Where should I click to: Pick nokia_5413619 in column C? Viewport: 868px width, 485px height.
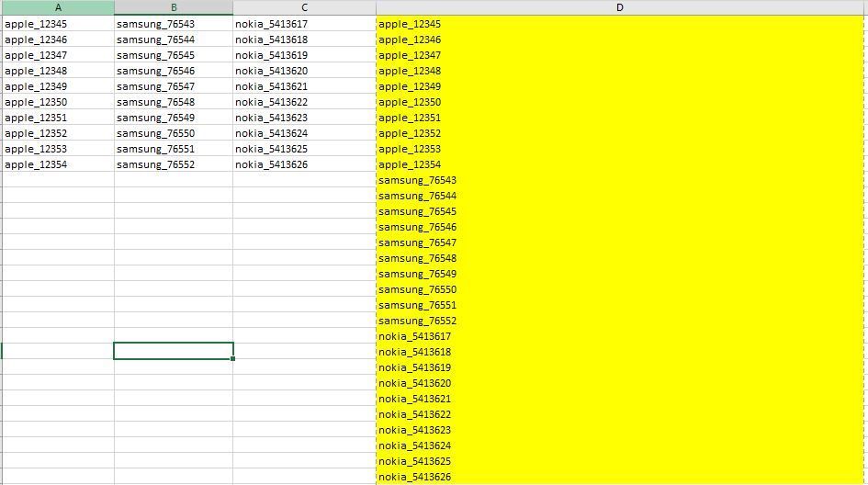click(x=304, y=55)
